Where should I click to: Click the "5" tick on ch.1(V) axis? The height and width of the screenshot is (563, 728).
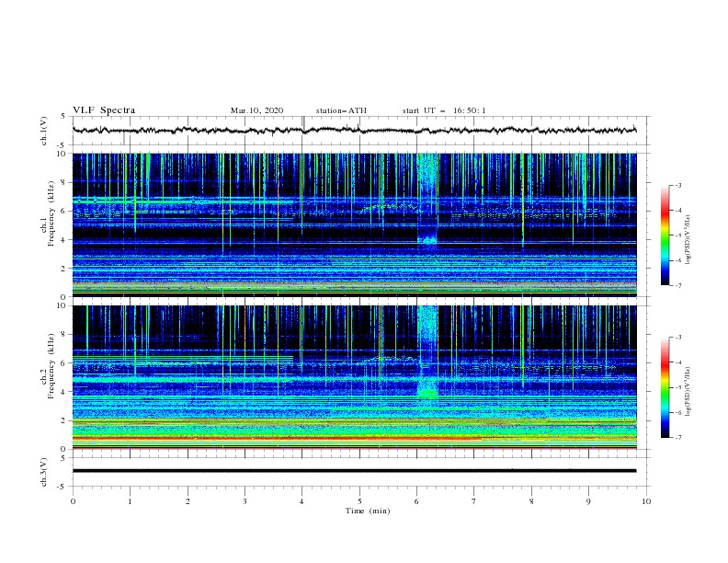(x=64, y=116)
